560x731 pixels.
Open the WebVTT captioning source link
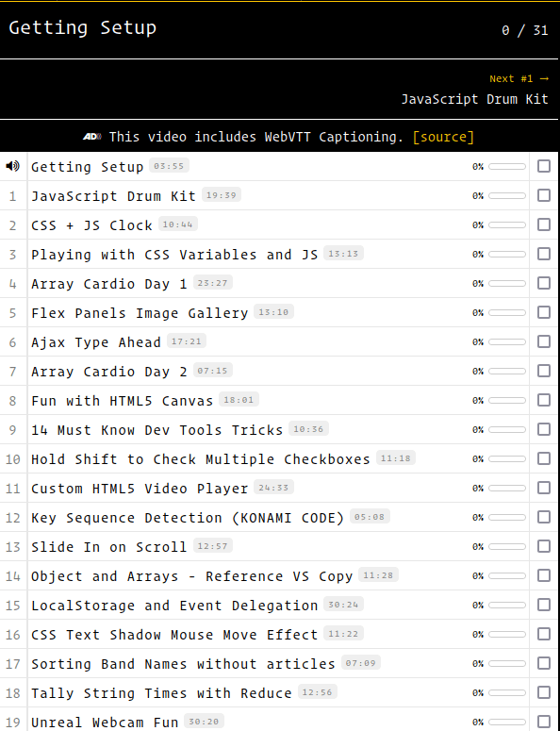pyautogui.click(x=443, y=137)
